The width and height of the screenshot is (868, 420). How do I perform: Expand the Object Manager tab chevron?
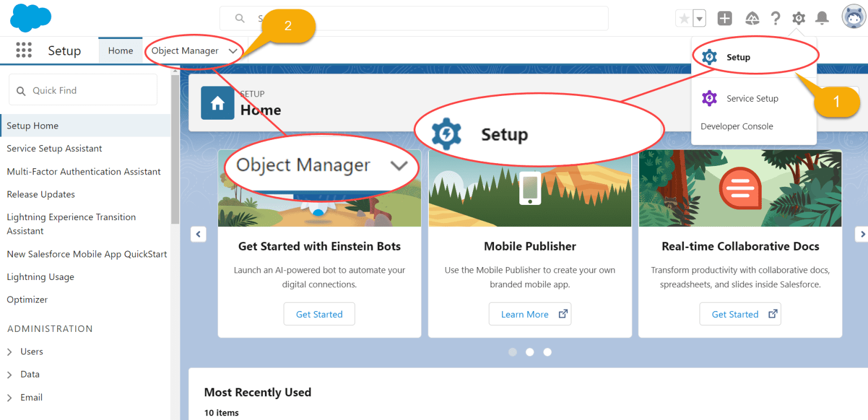point(233,51)
